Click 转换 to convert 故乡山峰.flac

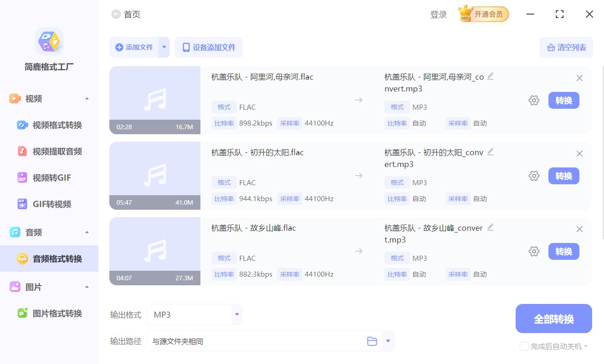563,251
